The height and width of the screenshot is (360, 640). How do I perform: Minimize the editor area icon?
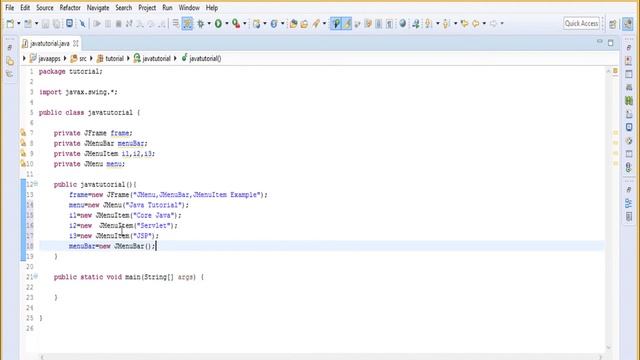pos(600,42)
